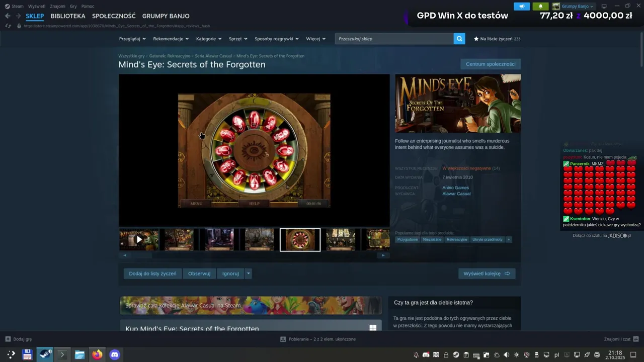Open the Grumpy Banjo account dropdown
This screenshot has height=362, width=644.
(578, 6)
